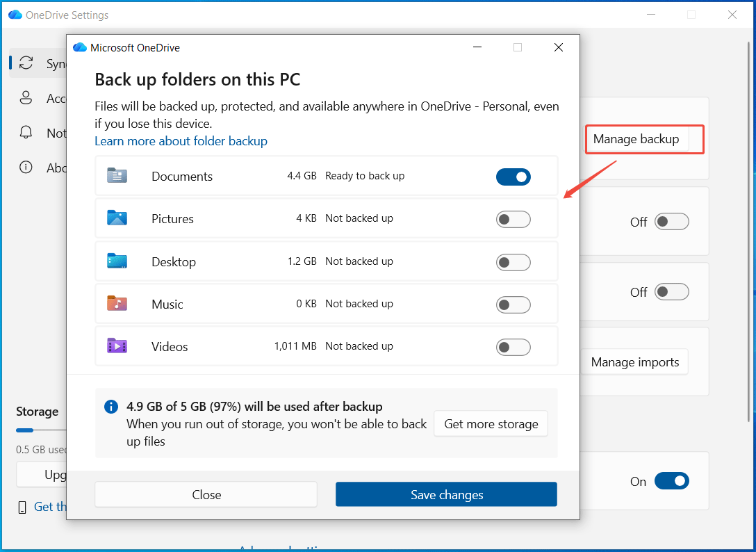Disable the Documents backup toggle
Image resolution: width=756 pixels, height=552 pixels.
point(513,177)
